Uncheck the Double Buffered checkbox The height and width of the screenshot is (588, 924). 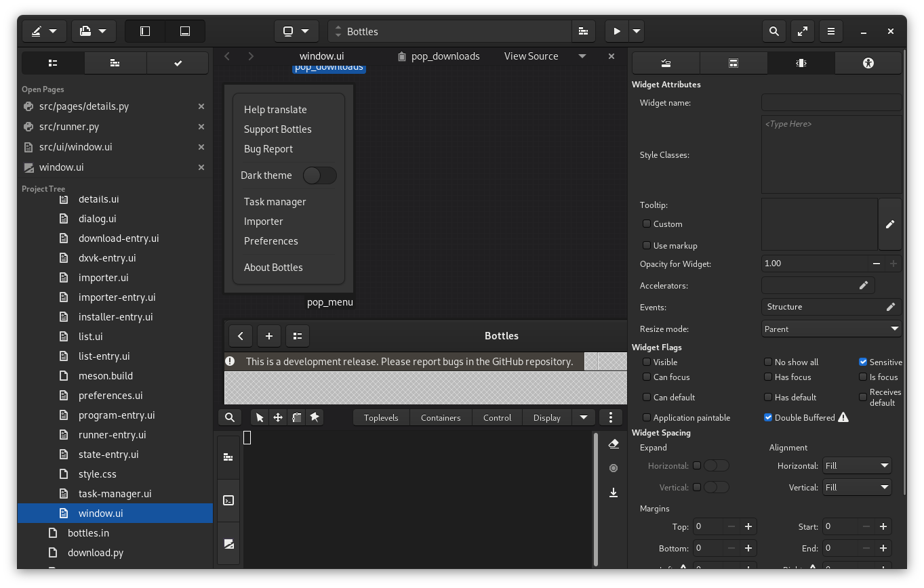[768, 417]
